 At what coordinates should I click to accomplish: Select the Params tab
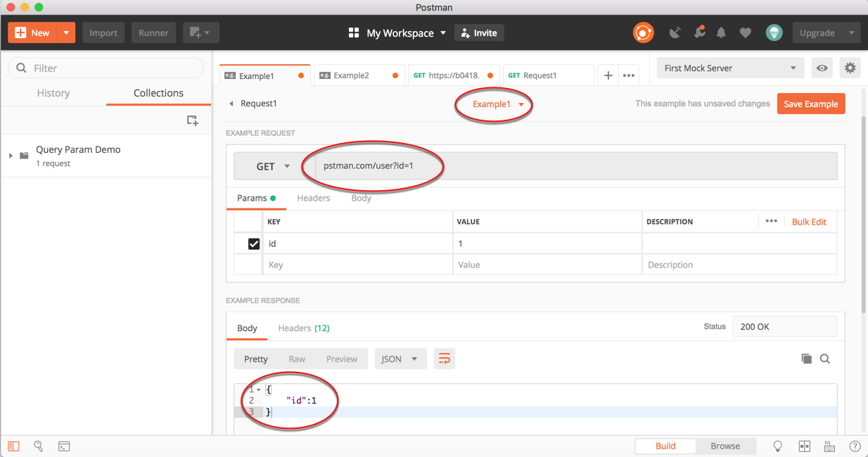click(256, 198)
